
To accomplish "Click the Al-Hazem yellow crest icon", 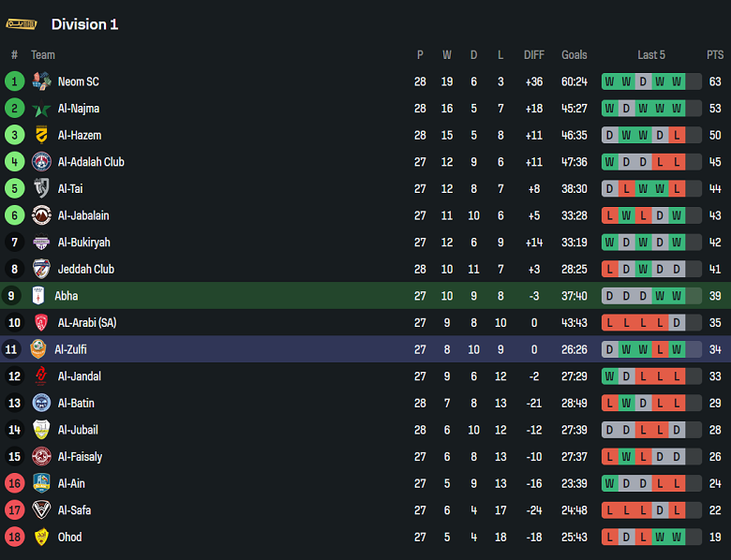I will 41,135.
